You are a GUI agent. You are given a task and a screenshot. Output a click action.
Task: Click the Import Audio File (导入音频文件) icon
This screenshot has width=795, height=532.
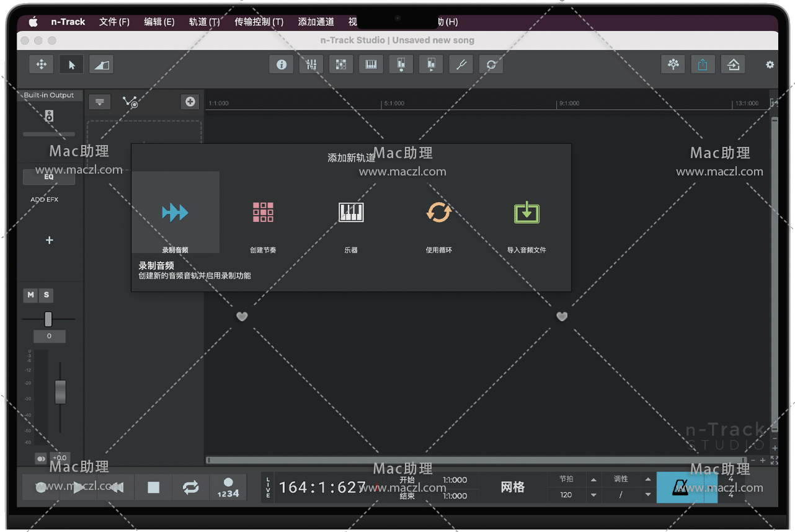526,213
